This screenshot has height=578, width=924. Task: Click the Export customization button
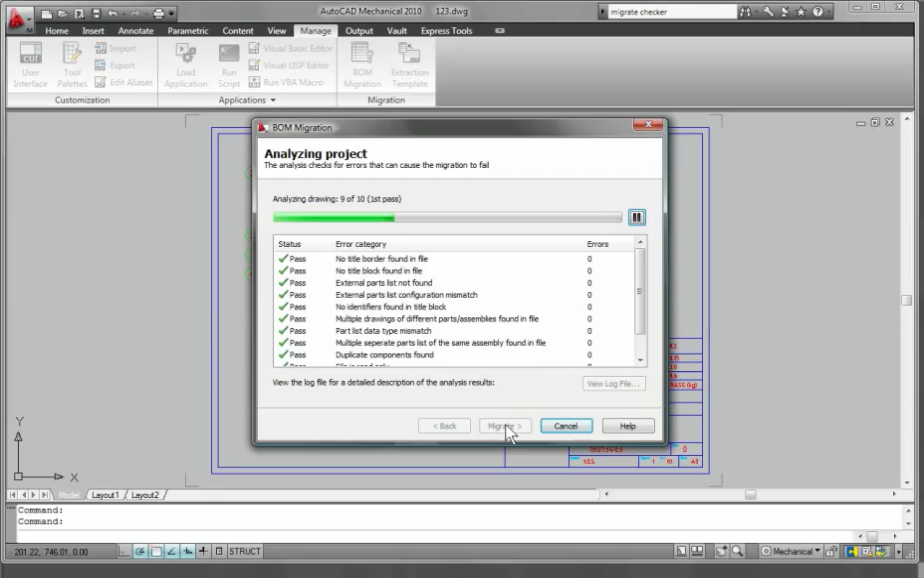[x=116, y=65]
